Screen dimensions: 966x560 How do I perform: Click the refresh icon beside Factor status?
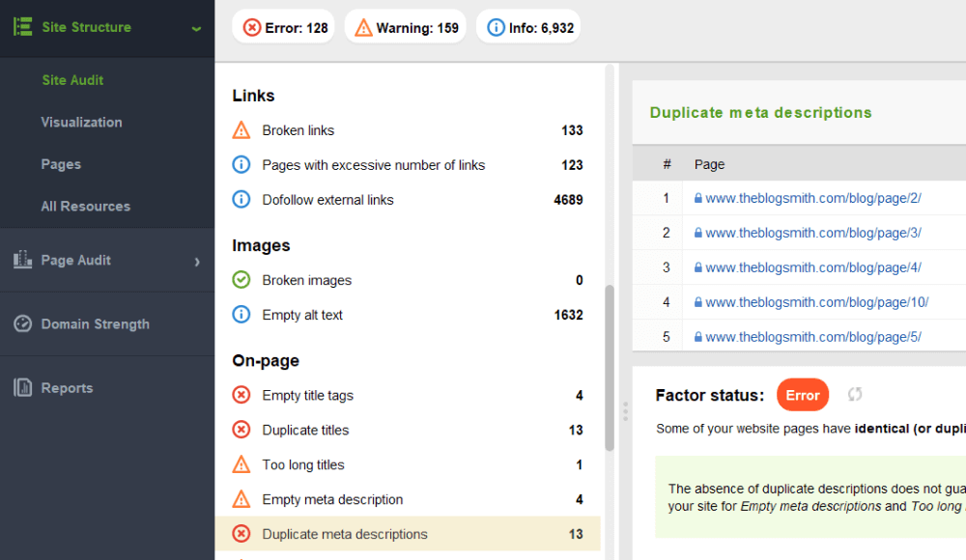point(855,395)
